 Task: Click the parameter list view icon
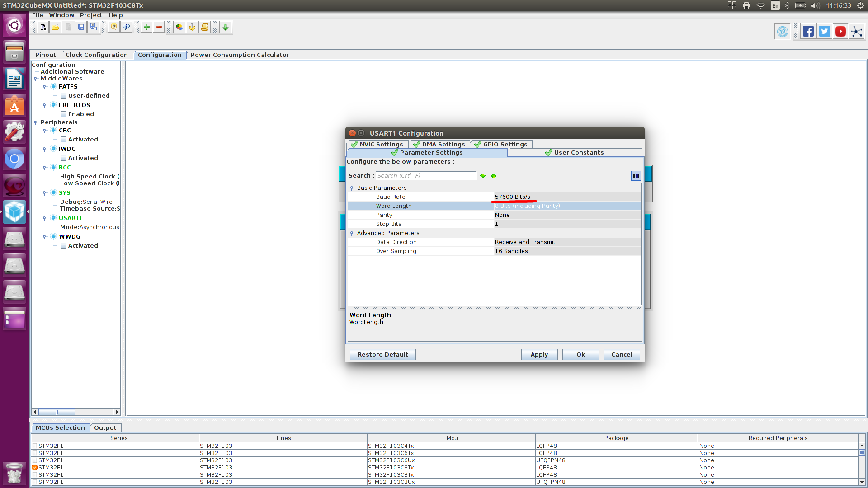636,176
